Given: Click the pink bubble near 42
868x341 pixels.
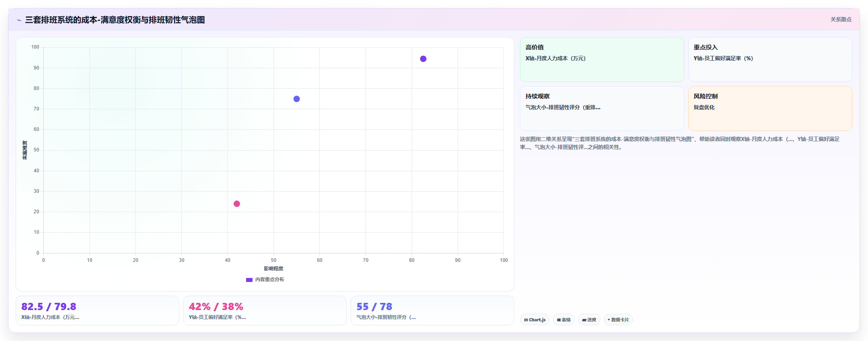Looking at the screenshot, I should point(237,204).
